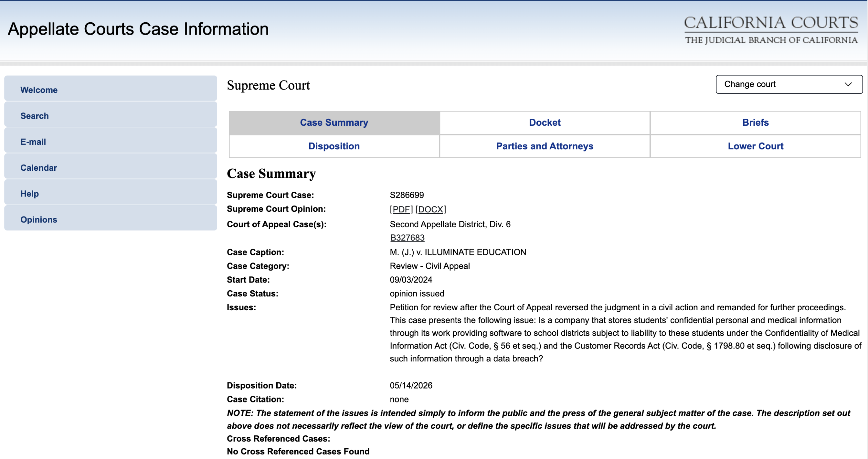The height and width of the screenshot is (459, 868).
Task: Click 'Review - Civil Appeal' category text
Action: click(430, 266)
